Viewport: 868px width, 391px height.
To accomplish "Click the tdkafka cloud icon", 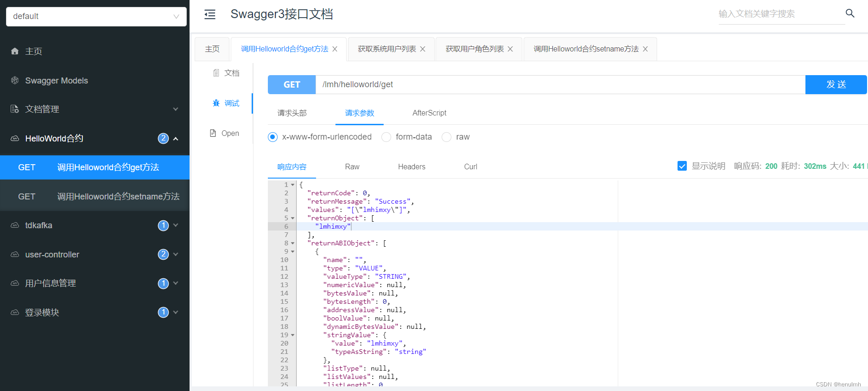I will (15, 225).
